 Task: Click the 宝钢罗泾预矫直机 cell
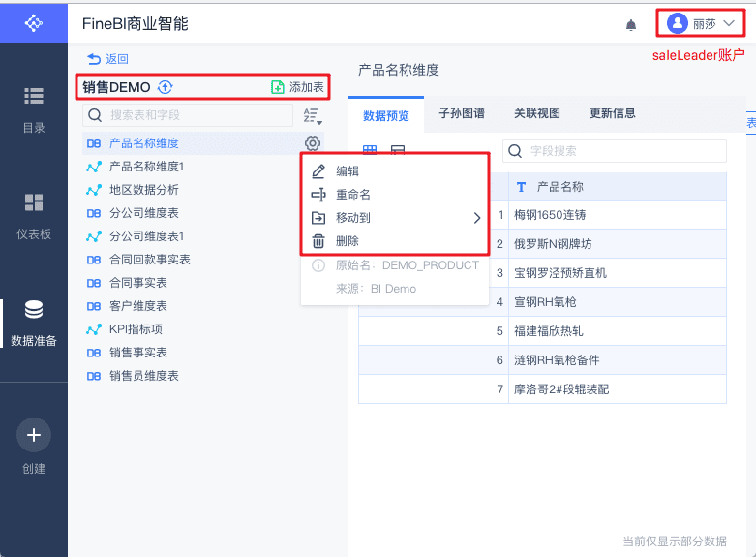tap(618, 273)
